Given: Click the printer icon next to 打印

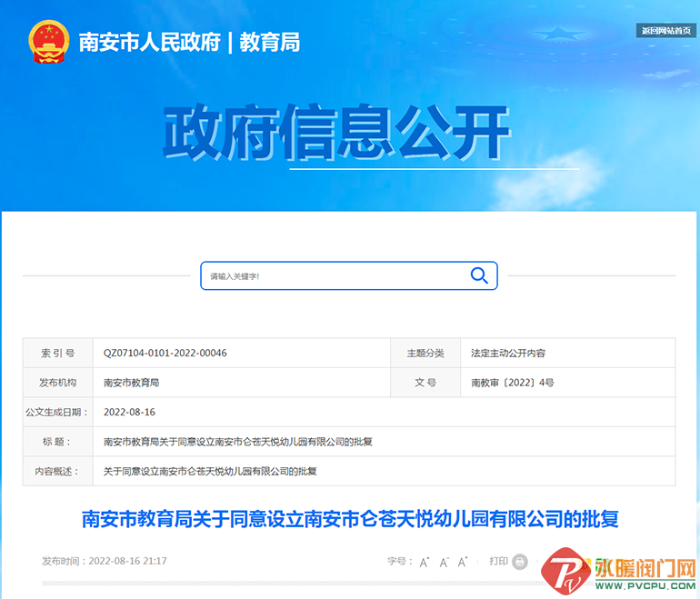Looking at the screenshot, I should tap(520, 562).
